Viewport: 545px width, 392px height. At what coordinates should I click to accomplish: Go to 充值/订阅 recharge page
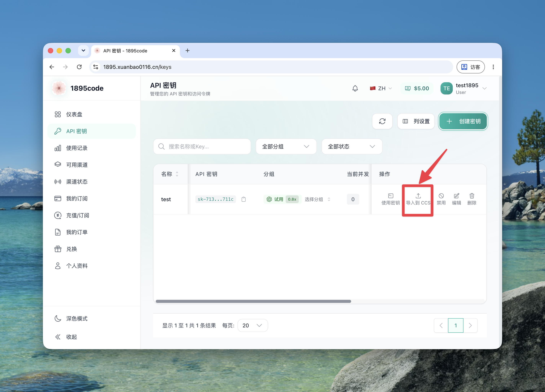(x=91, y=215)
